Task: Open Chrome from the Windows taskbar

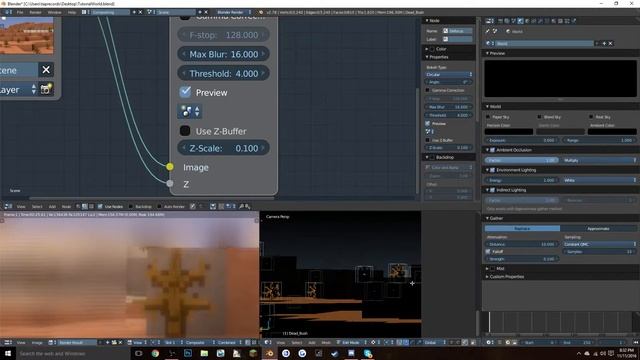Action: tap(155, 353)
